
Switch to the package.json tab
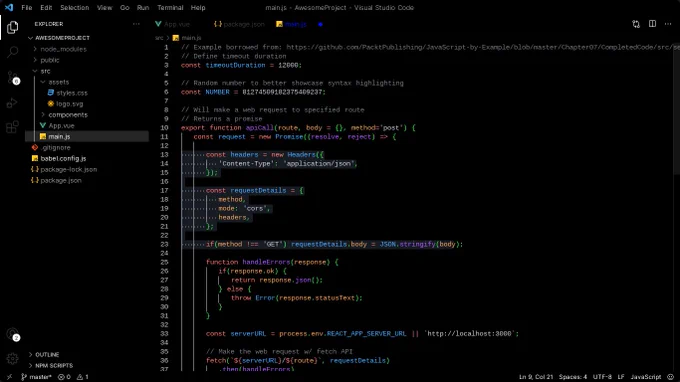tap(239, 24)
